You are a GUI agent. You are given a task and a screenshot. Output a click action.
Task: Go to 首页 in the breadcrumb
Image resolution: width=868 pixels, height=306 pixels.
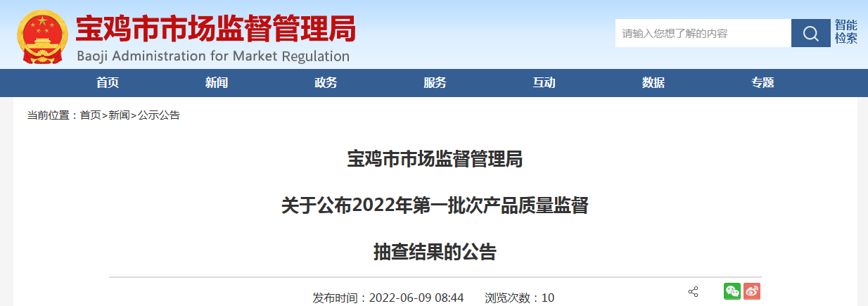click(91, 115)
